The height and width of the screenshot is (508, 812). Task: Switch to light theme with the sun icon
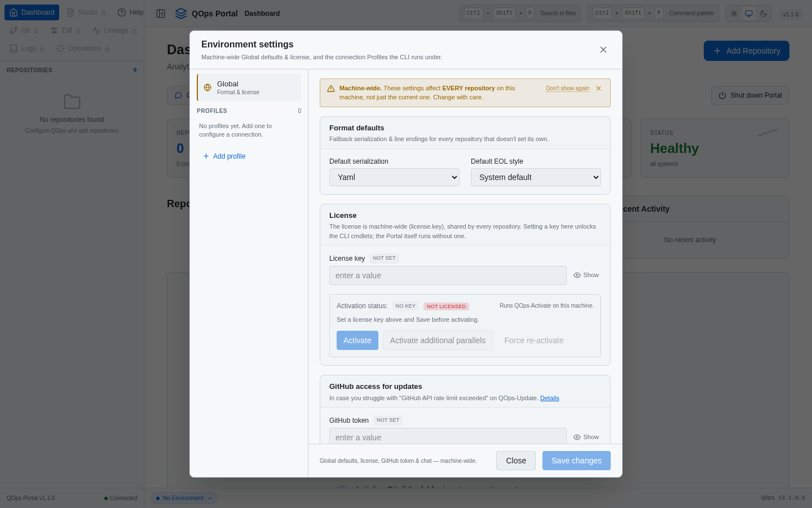pyautogui.click(x=734, y=14)
